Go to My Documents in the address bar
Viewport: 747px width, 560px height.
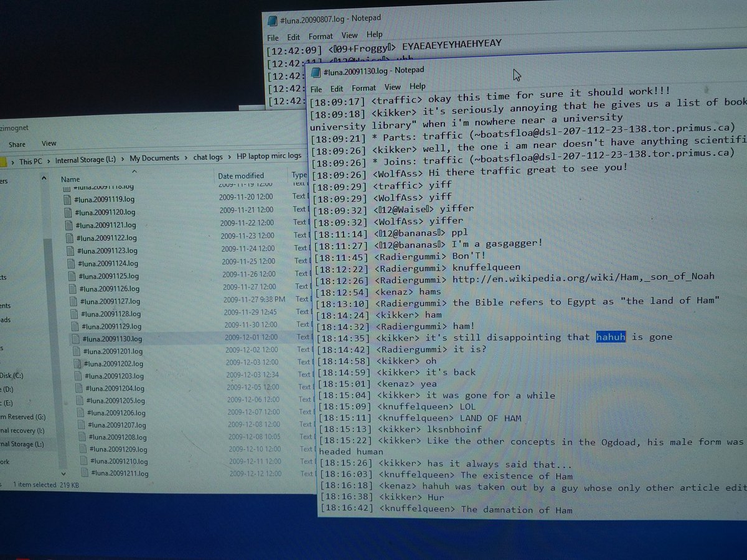(x=154, y=158)
